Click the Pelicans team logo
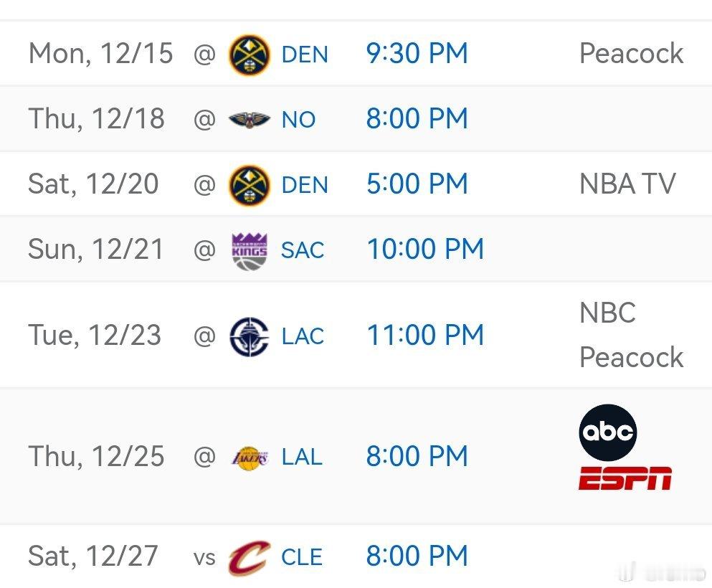712x588 pixels. tap(249, 119)
